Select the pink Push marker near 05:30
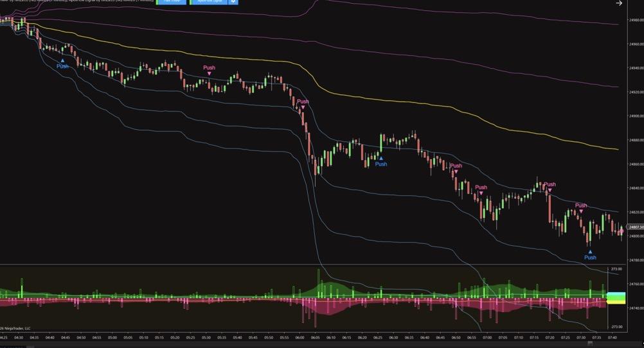This screenshot has width=644, height=348. click(x=209, y=68)
